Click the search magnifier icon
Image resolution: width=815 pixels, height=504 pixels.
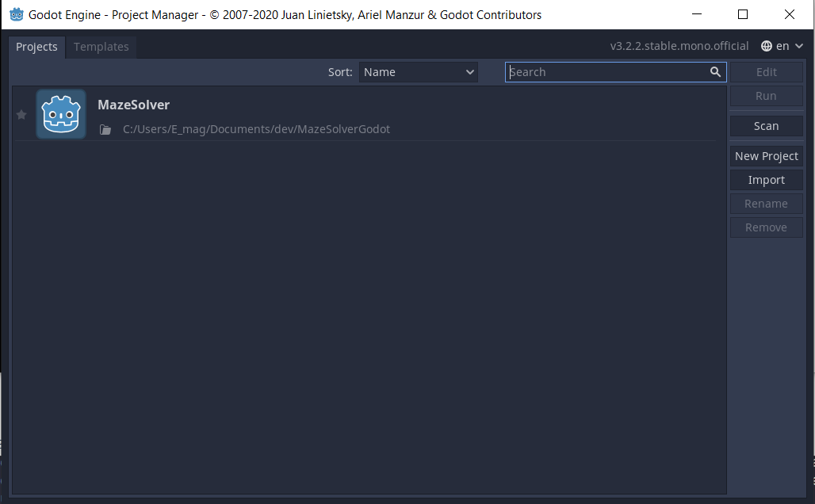(x=715, y=71)
